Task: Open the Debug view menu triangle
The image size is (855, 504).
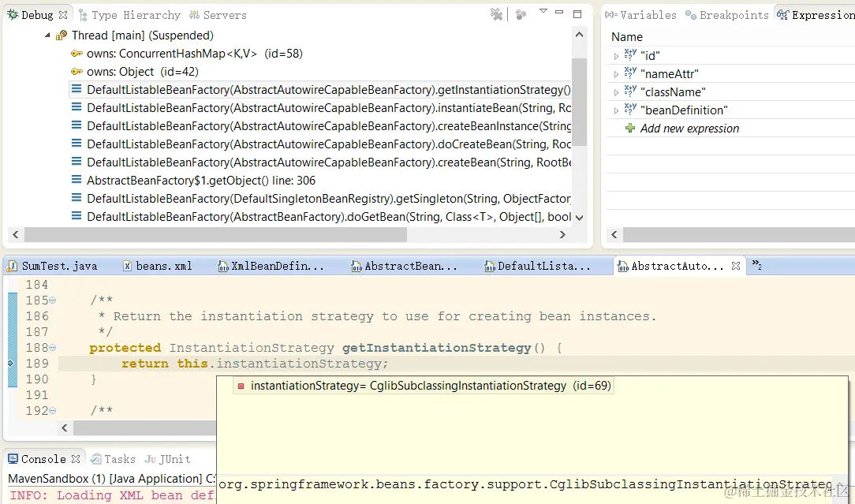Action: [x=543, y=11]
